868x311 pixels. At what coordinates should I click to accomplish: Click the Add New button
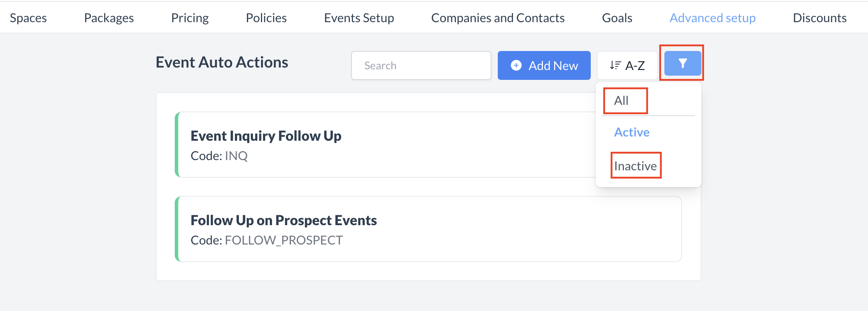click(544, 65)
